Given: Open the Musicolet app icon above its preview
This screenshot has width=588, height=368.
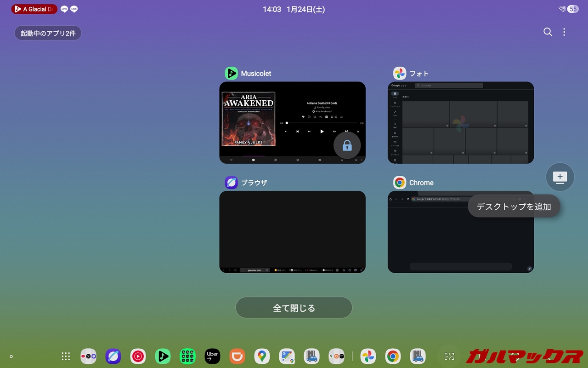Looking at the screenshot, I should pos(231,73).
